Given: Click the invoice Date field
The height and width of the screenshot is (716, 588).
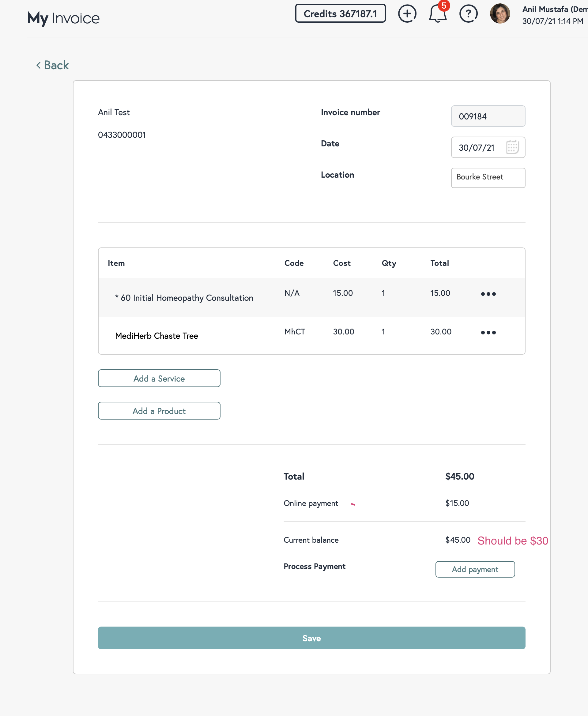Looking at the screenshot, I should click(x=477, y=147).
